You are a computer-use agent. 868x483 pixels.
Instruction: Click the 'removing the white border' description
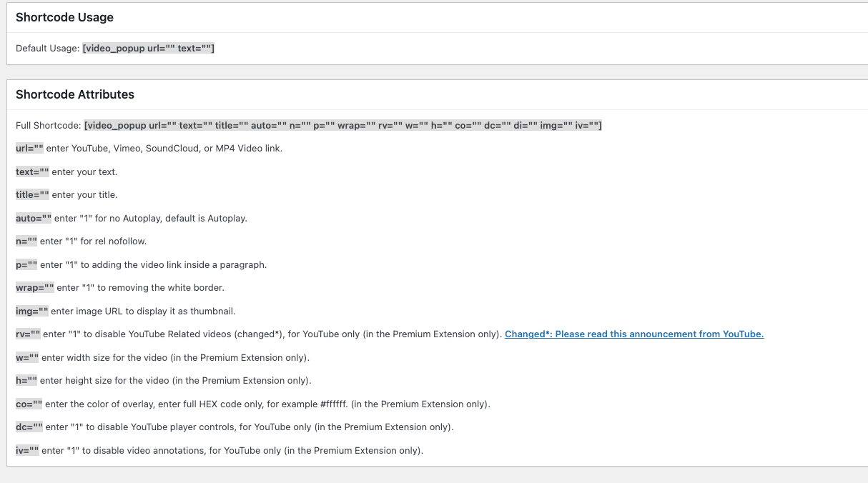[x=140, y=287]
